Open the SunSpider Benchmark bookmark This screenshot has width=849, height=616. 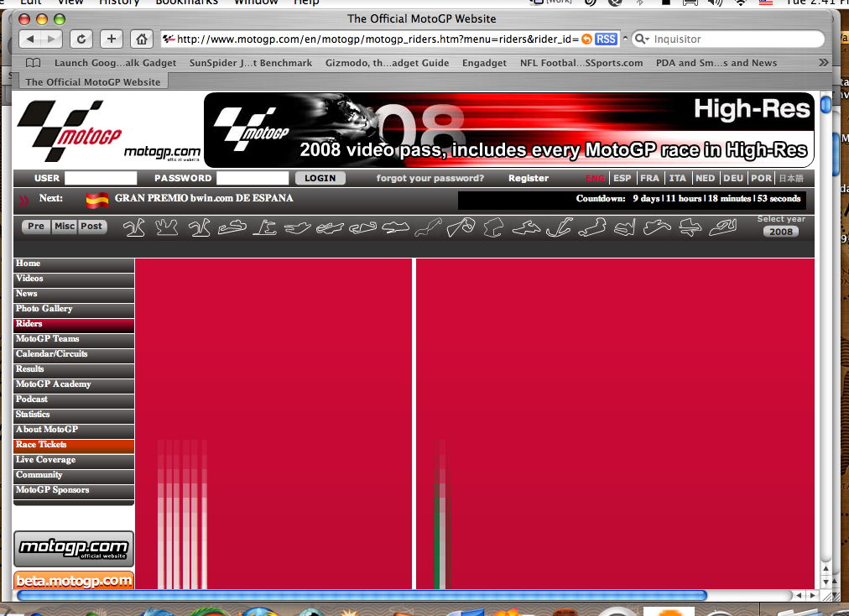pos(251,63)
